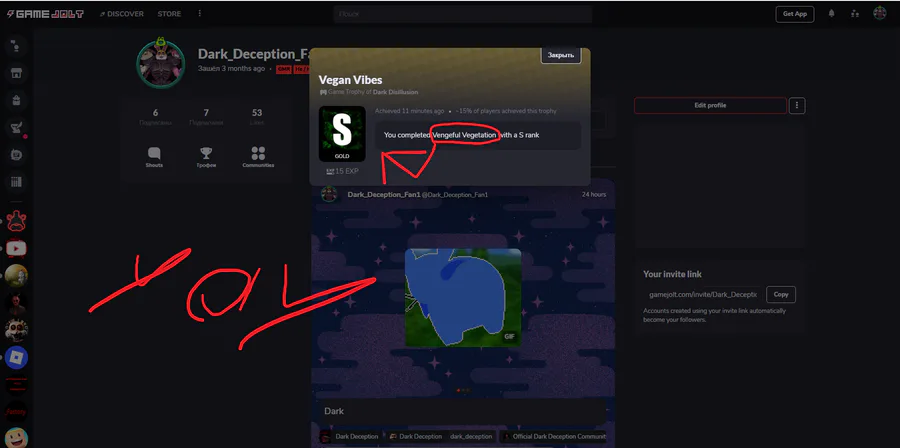Click the first Dark Deception community tag

[350, 437]
